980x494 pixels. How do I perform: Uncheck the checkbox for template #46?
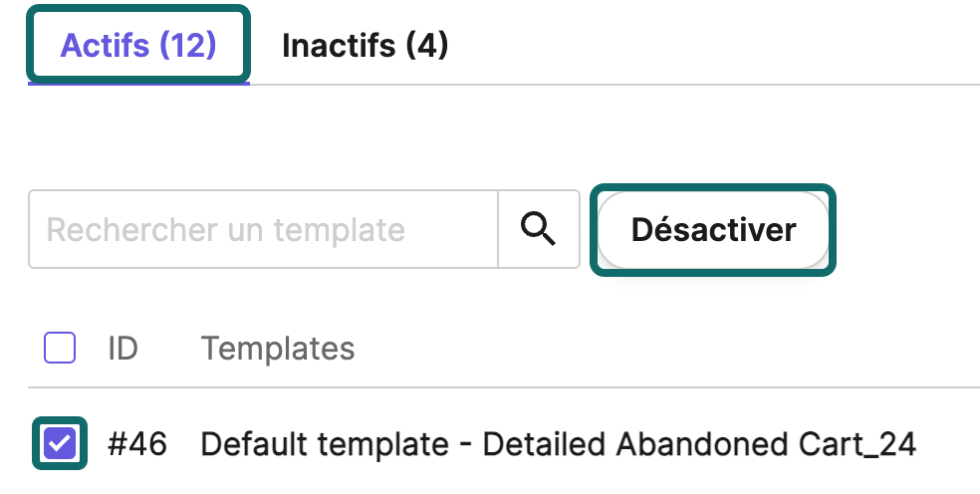point(60,443)
